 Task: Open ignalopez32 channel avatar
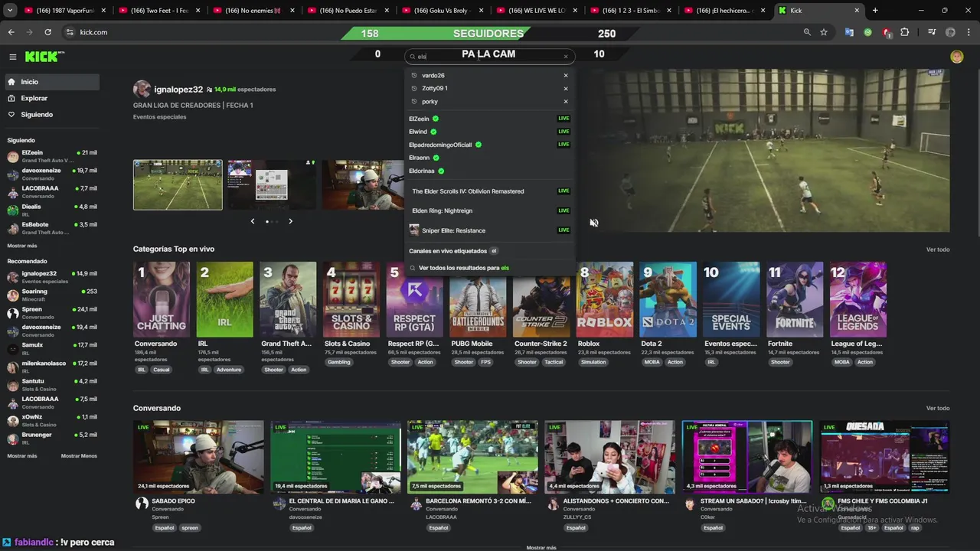(142, 89)
